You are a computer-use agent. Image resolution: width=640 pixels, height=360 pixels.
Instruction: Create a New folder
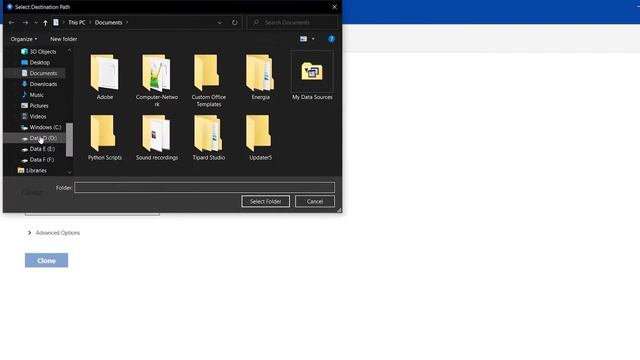pyautogui.click(x=64, y=39)
